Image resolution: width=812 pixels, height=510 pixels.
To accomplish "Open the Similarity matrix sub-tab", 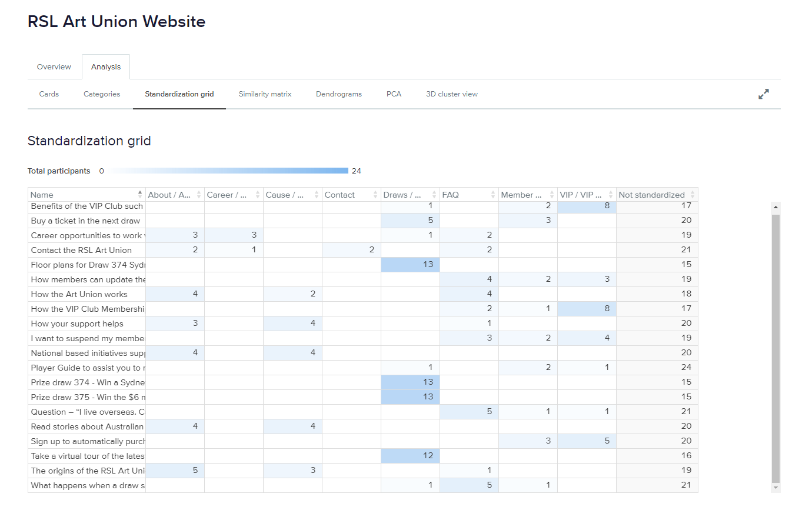I will click(265, 94).
